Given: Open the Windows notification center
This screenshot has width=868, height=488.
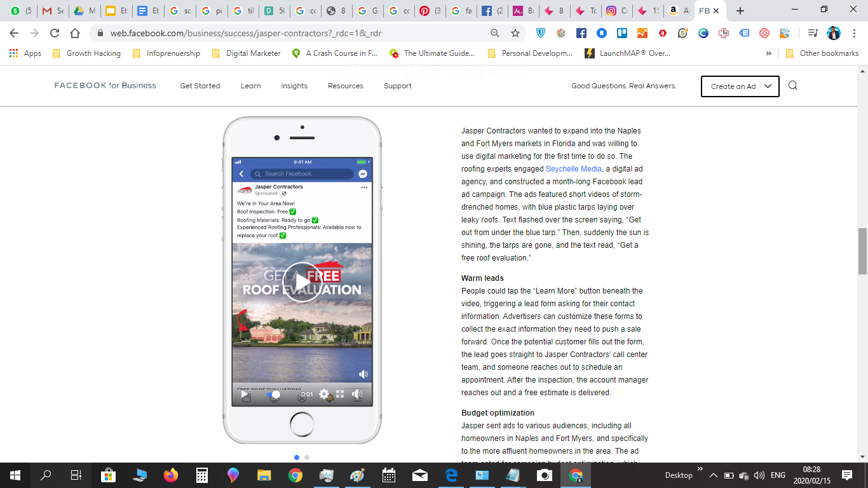Looking at the screenshot, I should point(846,475).
